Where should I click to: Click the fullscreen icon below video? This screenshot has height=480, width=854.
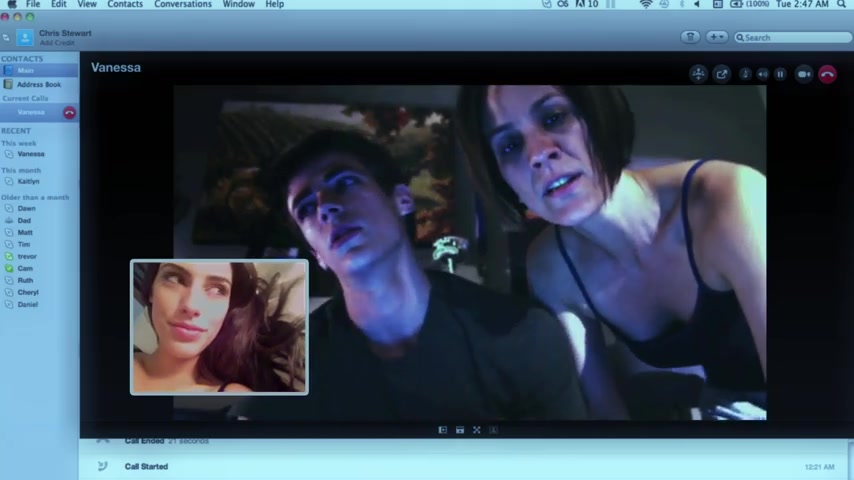click(x=477, y=430)
